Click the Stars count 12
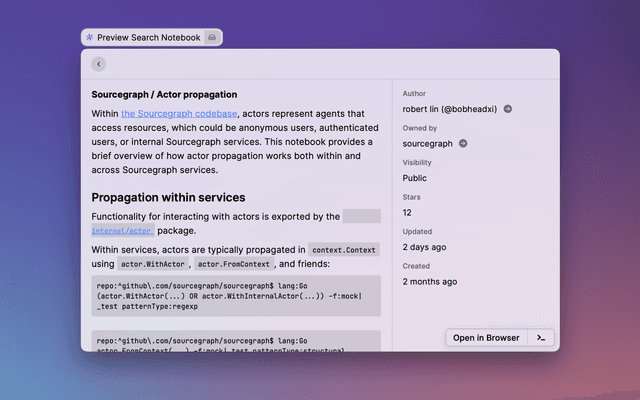The image size is (640, 400). [407, 213]
